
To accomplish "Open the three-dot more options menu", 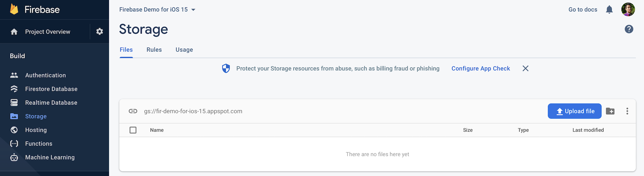I will coord(627,111).
